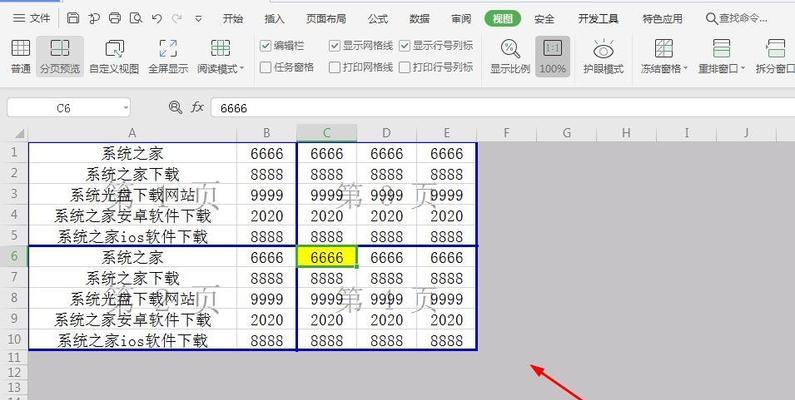Image resolution: width=795 pixels, height=400 pixels.
Task: Click cell E10 containing 8888
Action: [446, 340]
